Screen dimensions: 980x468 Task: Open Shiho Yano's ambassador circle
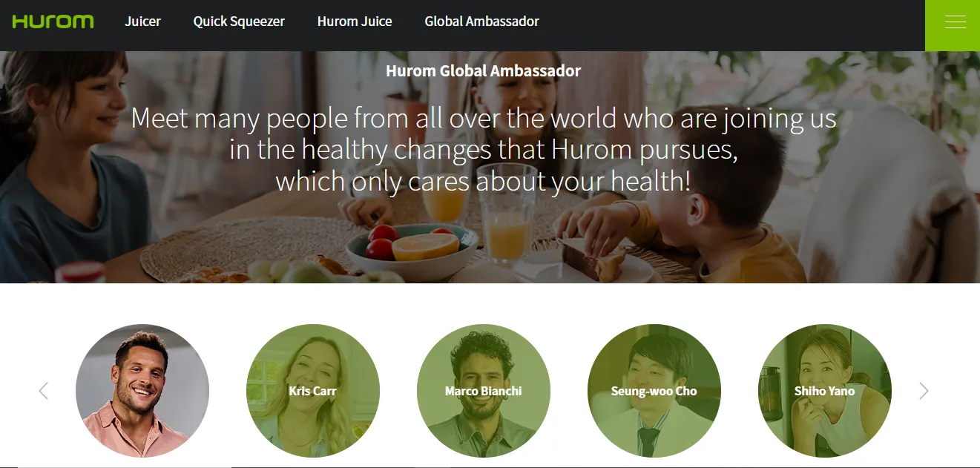825,391
